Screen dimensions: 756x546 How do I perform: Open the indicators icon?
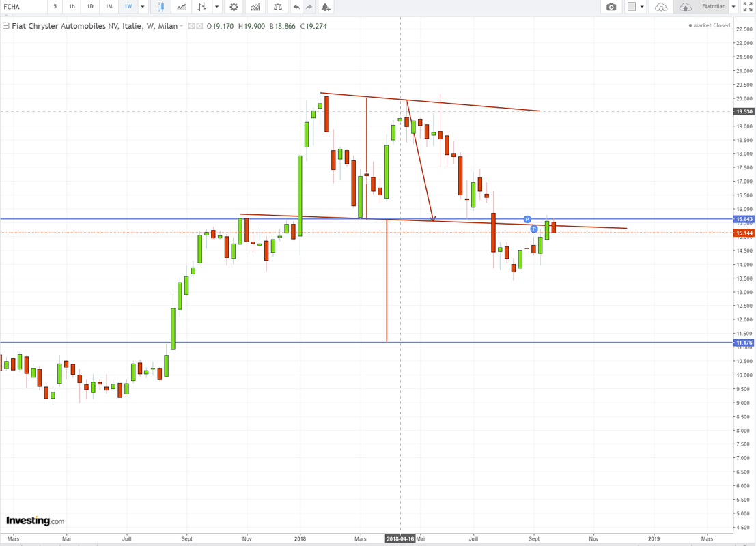(255, 7)
